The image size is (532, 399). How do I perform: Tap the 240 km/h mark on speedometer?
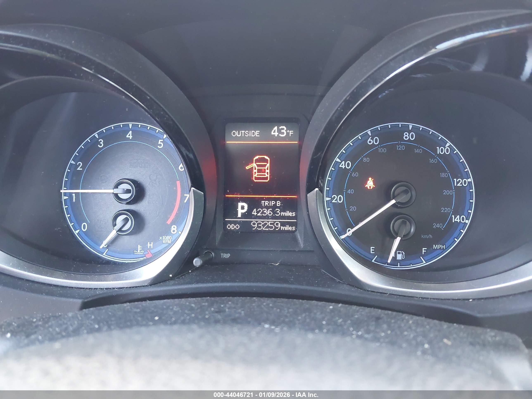[x=437, y=226]
